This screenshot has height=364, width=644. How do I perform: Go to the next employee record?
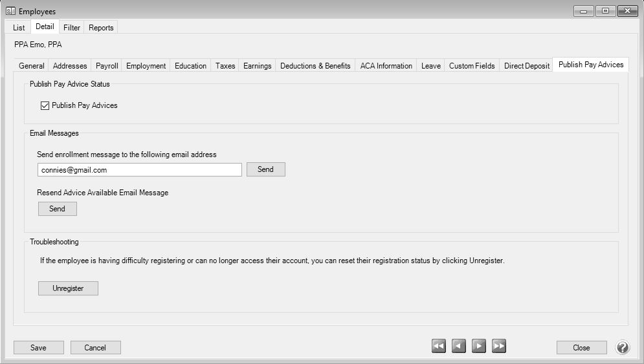tap(479, 347)
